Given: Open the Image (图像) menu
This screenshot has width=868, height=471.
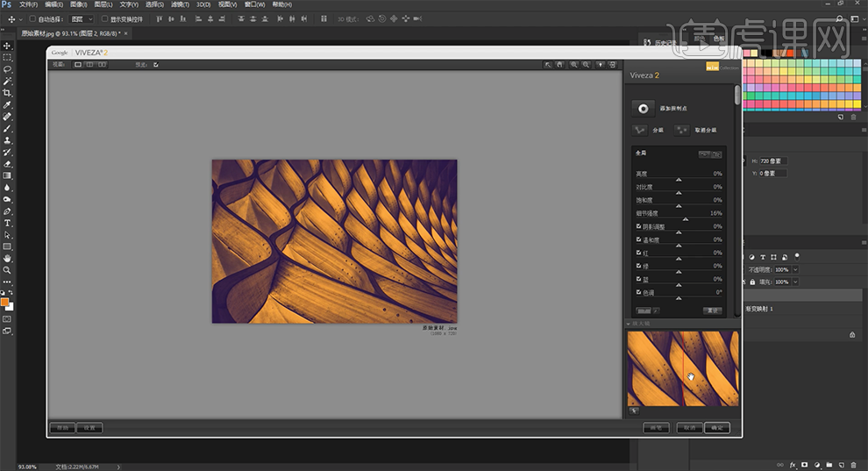Looking at the screenshot, I should pyautogui.click(x=78, y=4).
